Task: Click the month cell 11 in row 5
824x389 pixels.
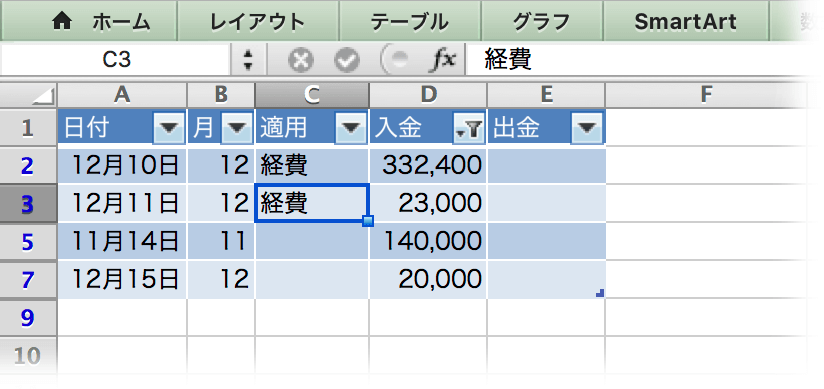Action: point(221,241)
